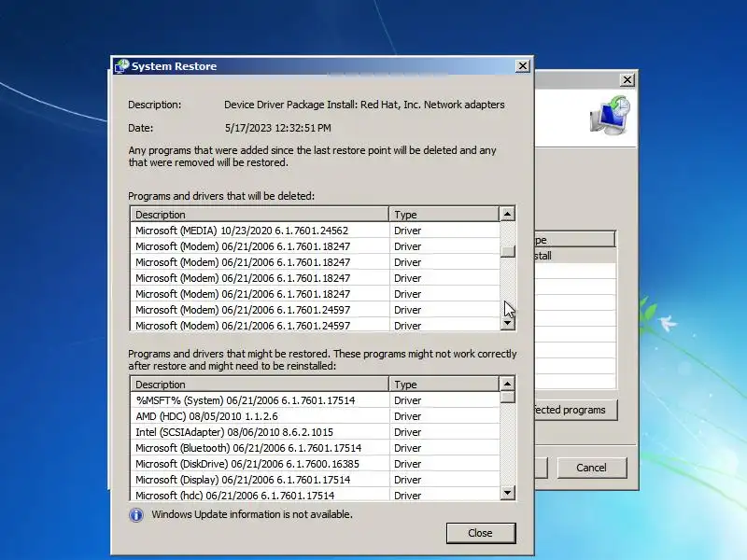Select Intel (SCSIAdapter) 08/06/2010 8.6.2.1015 row
This screenshot has height=560, width=747.
pos(315,432)
